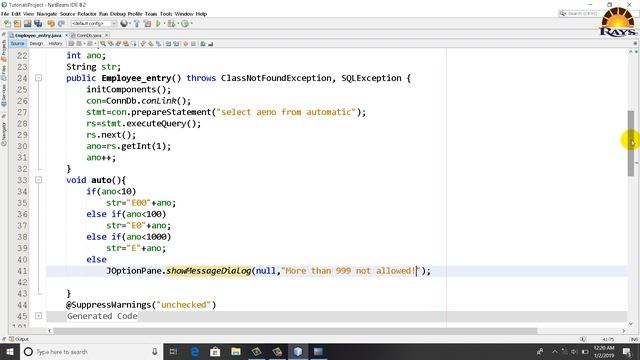Close the Employee_entry.java tab
Viewport: 640px width, 360px height.
coord(66,36)
